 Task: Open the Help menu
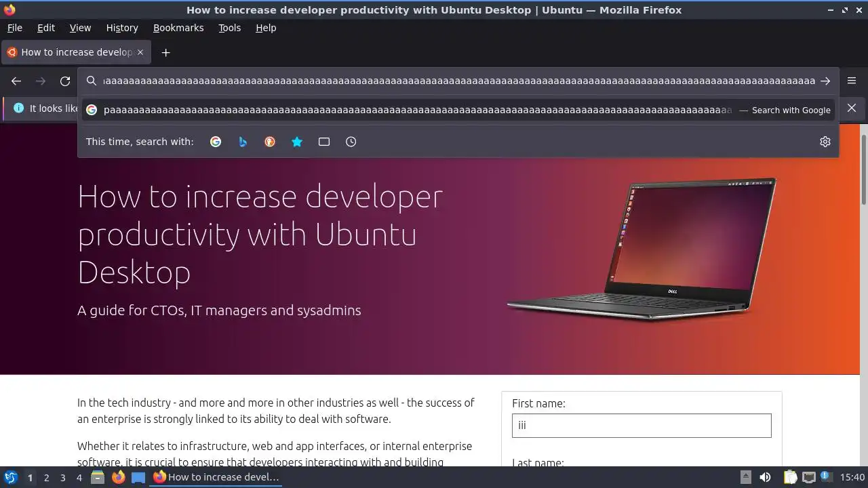(266, 28)
